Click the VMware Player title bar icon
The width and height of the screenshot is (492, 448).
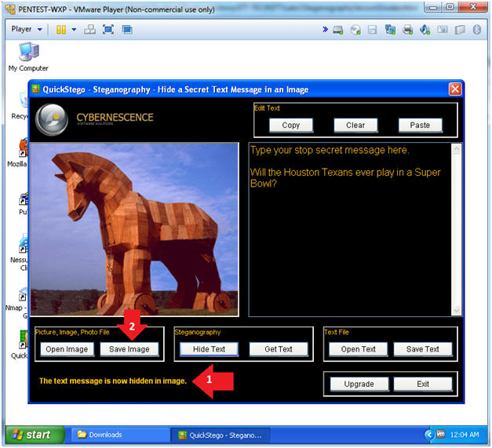pos(10,9)
